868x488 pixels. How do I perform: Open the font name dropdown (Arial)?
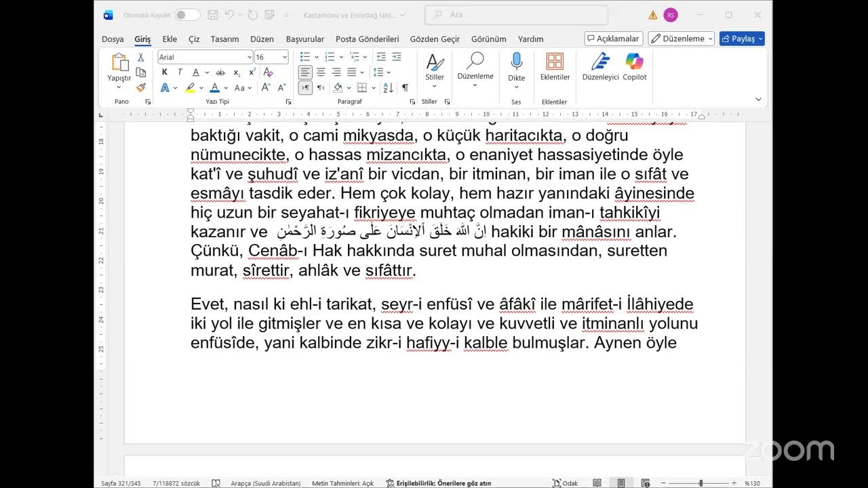pyautogui.click(x=249, y=58)
